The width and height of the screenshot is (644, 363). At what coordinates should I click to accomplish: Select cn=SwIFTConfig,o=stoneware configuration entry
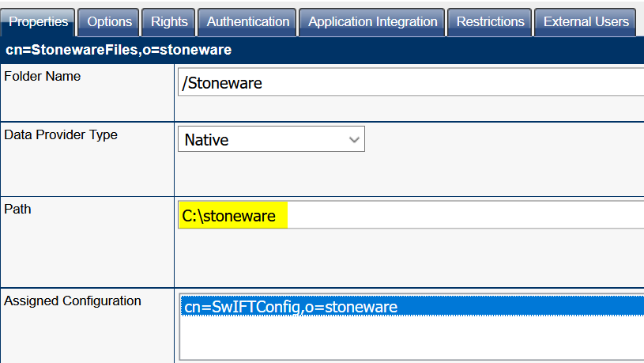point(412,307)
